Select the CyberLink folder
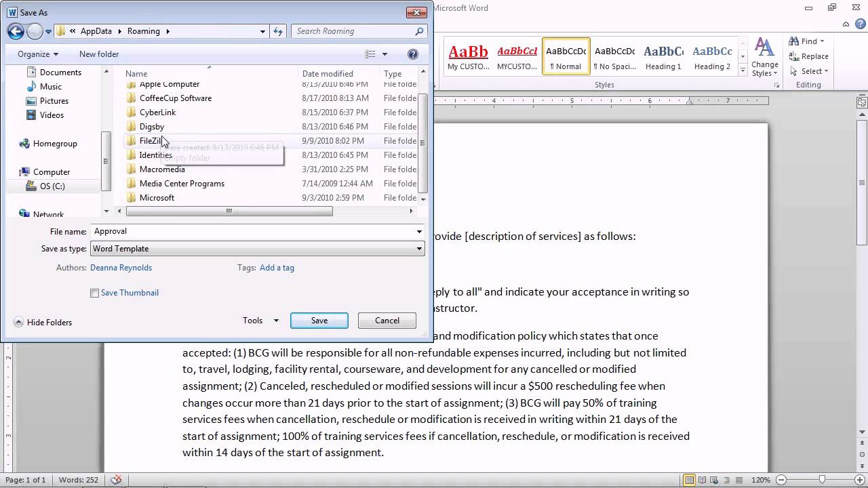This screenshot has width=868, height=488. coord(157,113)
